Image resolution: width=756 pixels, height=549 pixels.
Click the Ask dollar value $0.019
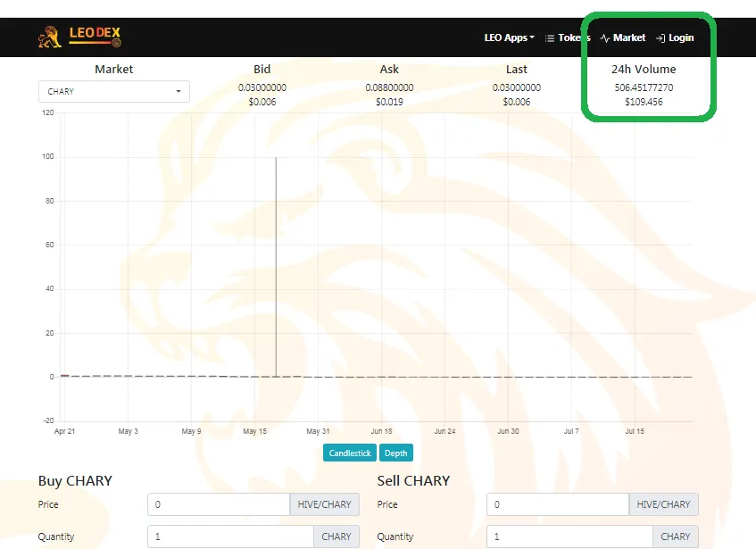(389, 102)
